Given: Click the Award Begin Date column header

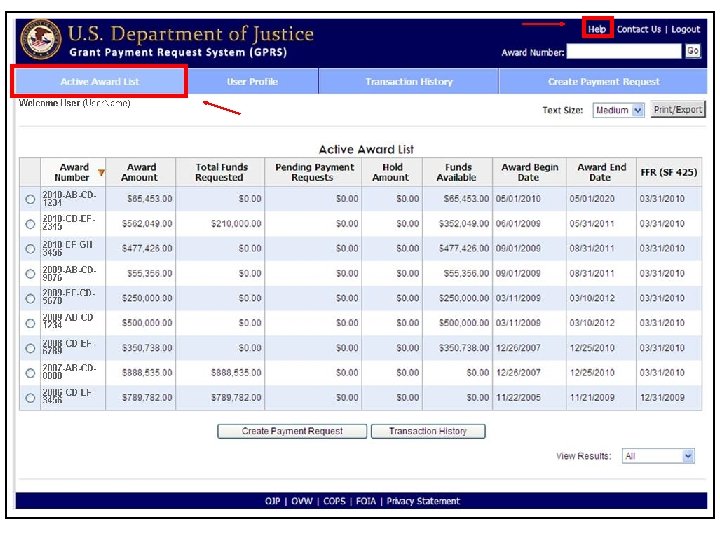Looking at the screenshot, I should pos(529,172).
